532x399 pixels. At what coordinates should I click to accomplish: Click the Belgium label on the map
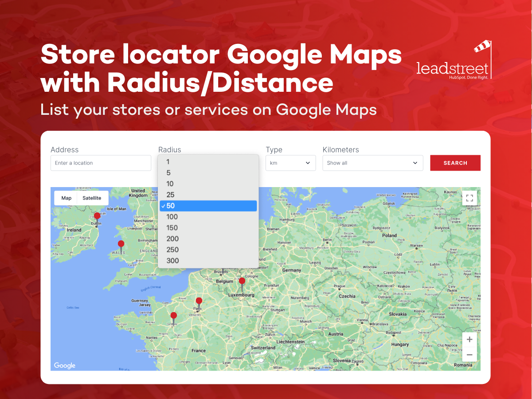point(224,282)
